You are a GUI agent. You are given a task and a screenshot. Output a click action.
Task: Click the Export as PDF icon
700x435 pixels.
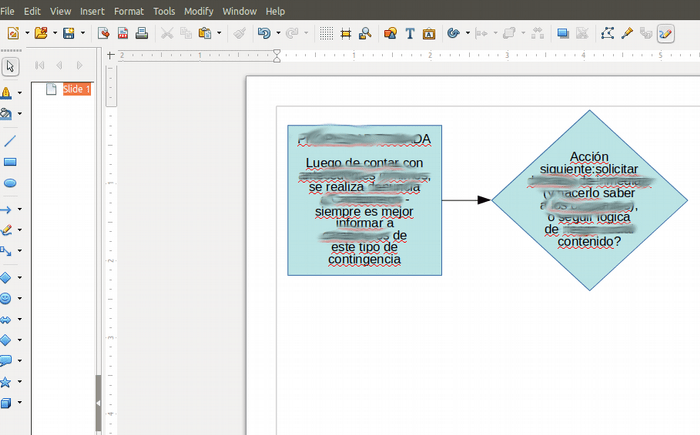tap(123, 33)
